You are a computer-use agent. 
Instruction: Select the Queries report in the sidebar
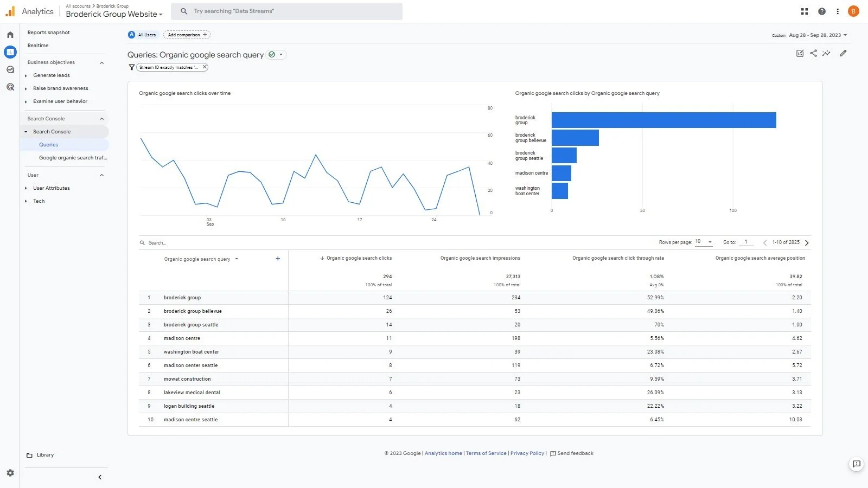[48, 144]
